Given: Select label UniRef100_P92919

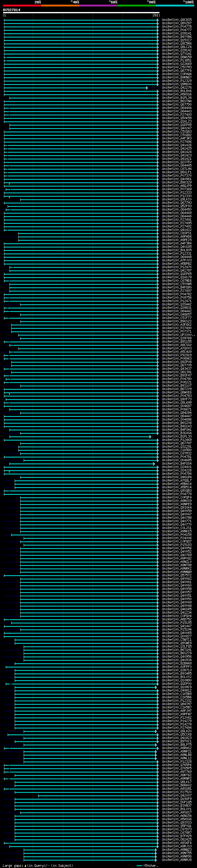Looking at the screenshot, I should click(176, 355).
